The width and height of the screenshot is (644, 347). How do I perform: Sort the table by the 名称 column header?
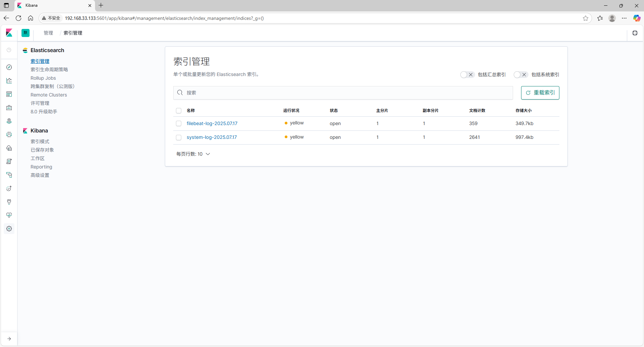[191, 111]
